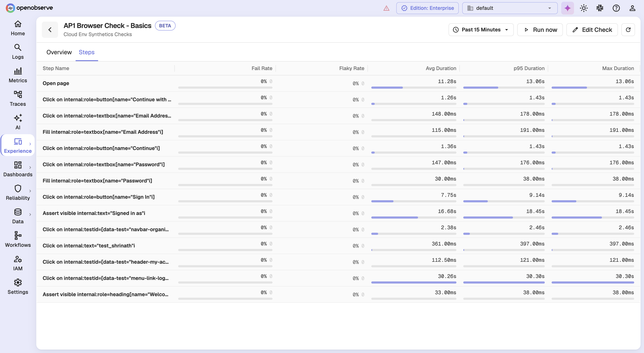Select the Fill "Email Address" textbox step

(338, 132)
